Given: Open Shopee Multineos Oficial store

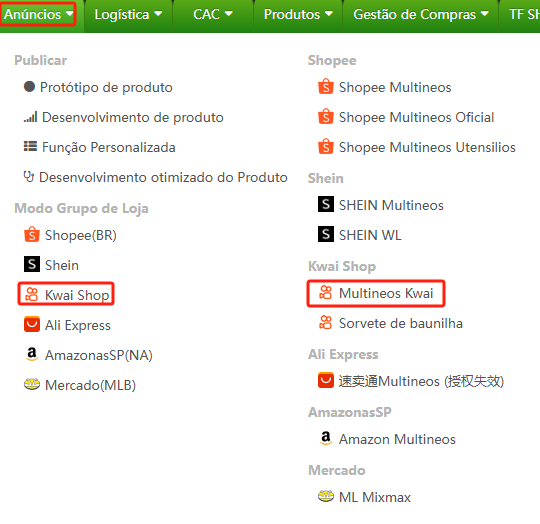Looking at the screenshot, I should tap(416, 117).
